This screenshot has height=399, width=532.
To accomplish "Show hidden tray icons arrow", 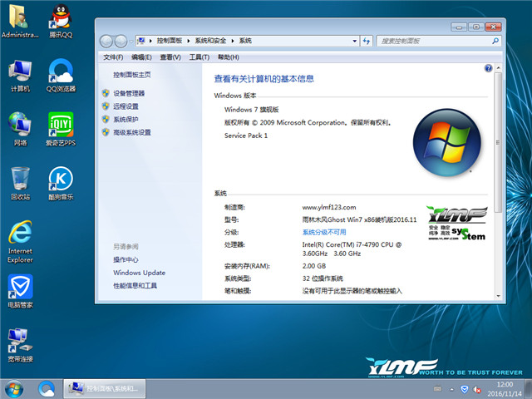I will pos(452,389).
